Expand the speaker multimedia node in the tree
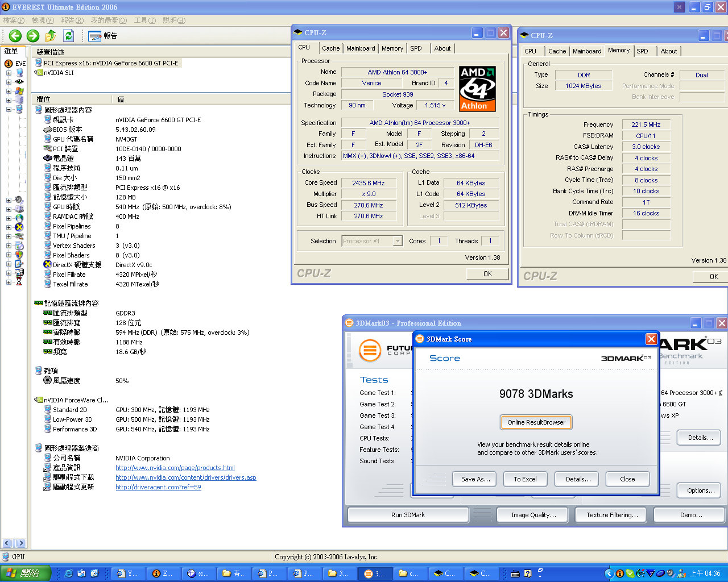The height and width of the screenshot is (582, 728). [x=9, y=200]
